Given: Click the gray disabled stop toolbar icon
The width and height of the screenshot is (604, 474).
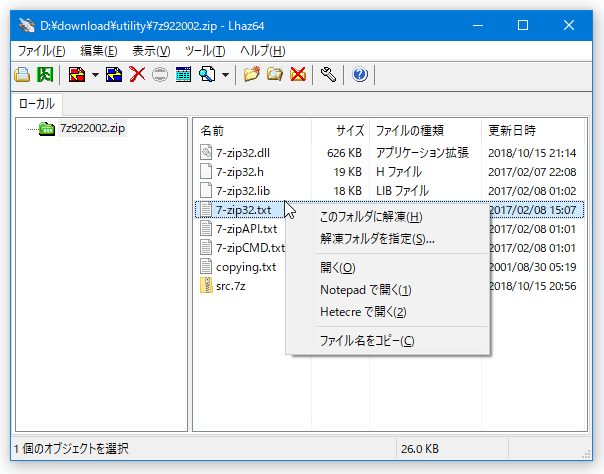Looking at the screenshot, I should (160, 74).
